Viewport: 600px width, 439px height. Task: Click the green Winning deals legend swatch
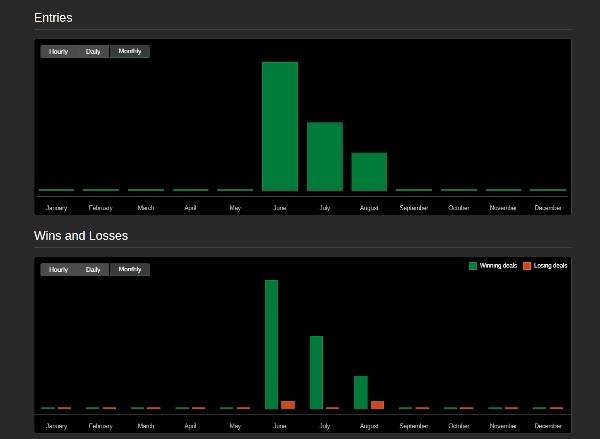click(x=473, y=266)
